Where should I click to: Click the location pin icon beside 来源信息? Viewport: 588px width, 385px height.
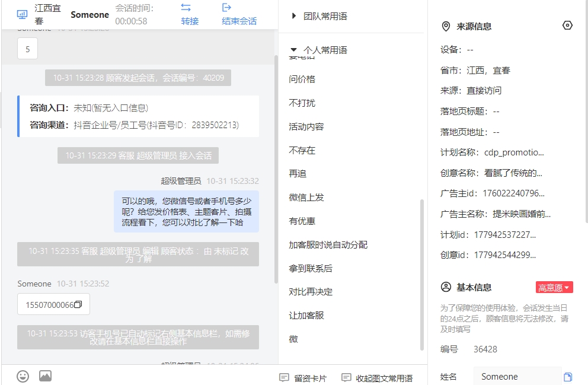[x=446, y=26]
